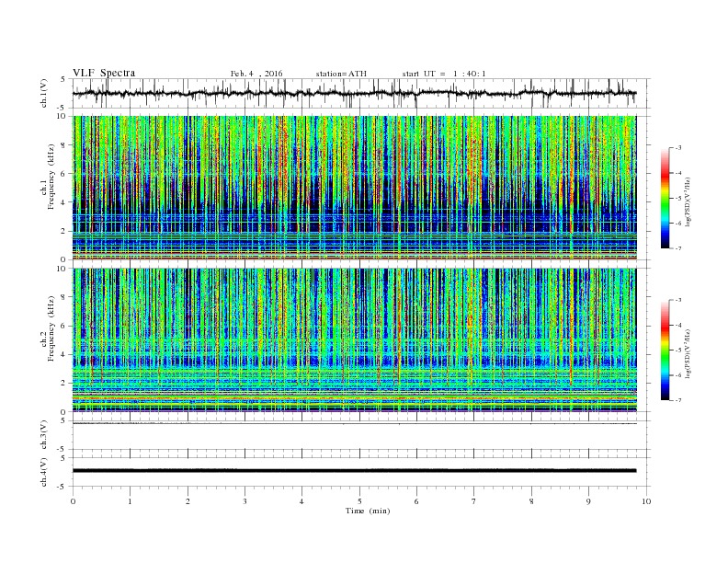Click the "VLF Spectra" plot title

(104, 73)
